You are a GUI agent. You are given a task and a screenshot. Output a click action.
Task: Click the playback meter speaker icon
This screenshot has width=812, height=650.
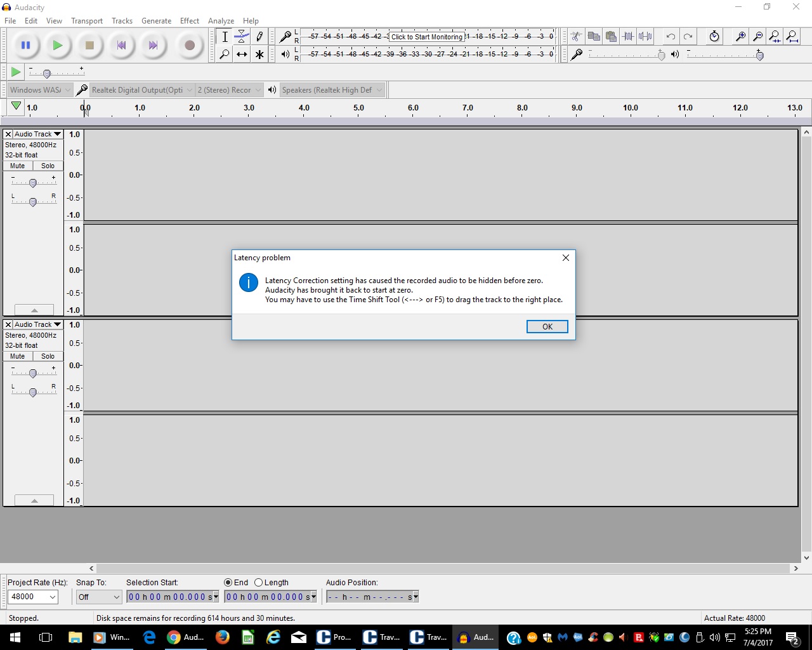tap(285, 55)
